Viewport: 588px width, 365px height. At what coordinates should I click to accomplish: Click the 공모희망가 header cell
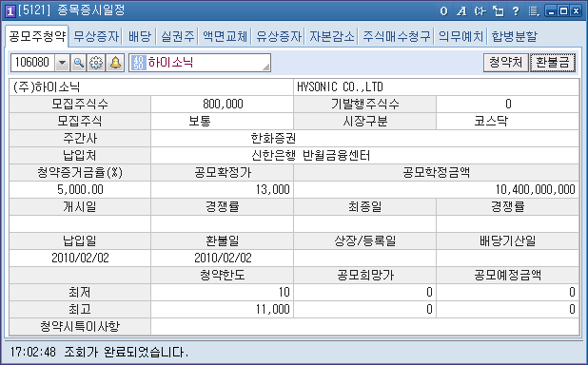pyautogui.click(x=364, y=275)
